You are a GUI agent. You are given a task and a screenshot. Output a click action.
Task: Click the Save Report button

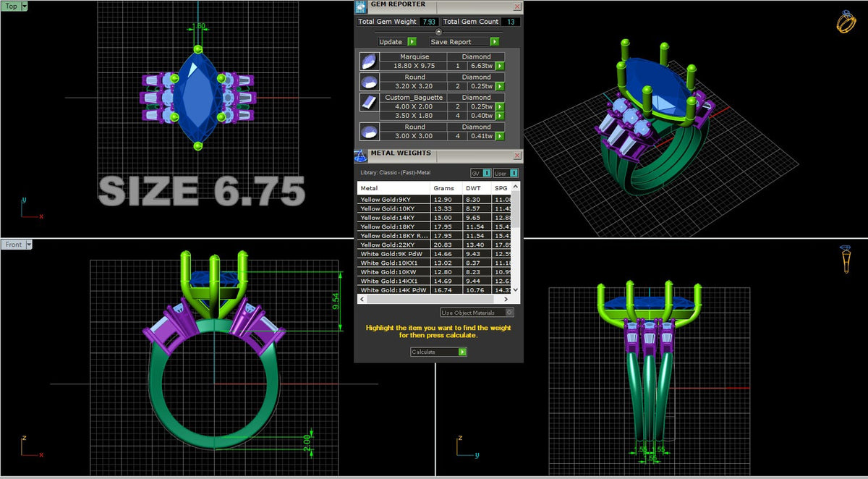point(464,42)
